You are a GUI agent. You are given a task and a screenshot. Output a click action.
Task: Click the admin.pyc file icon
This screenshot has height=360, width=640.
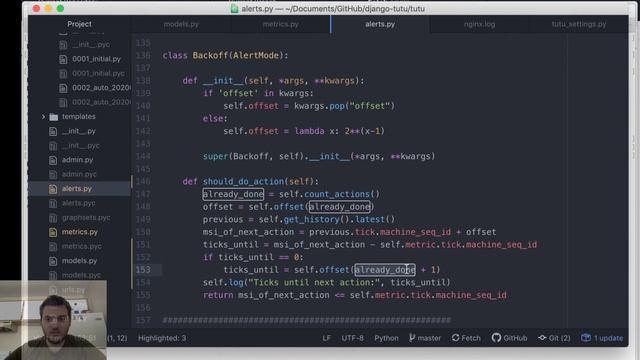(53, 175)
